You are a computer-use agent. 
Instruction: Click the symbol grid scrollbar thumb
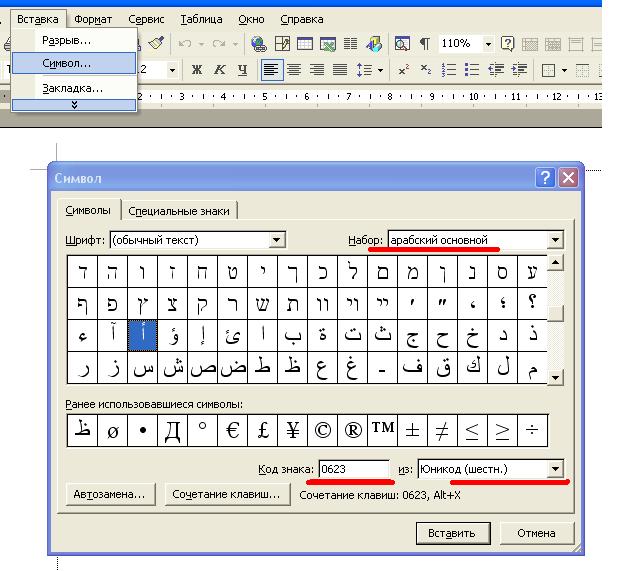point(555,314)
